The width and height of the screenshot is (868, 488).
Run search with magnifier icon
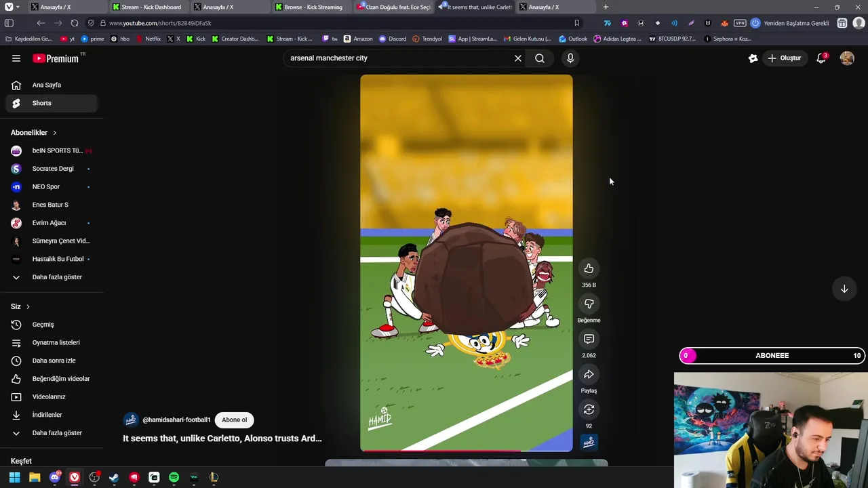(540, 58)
